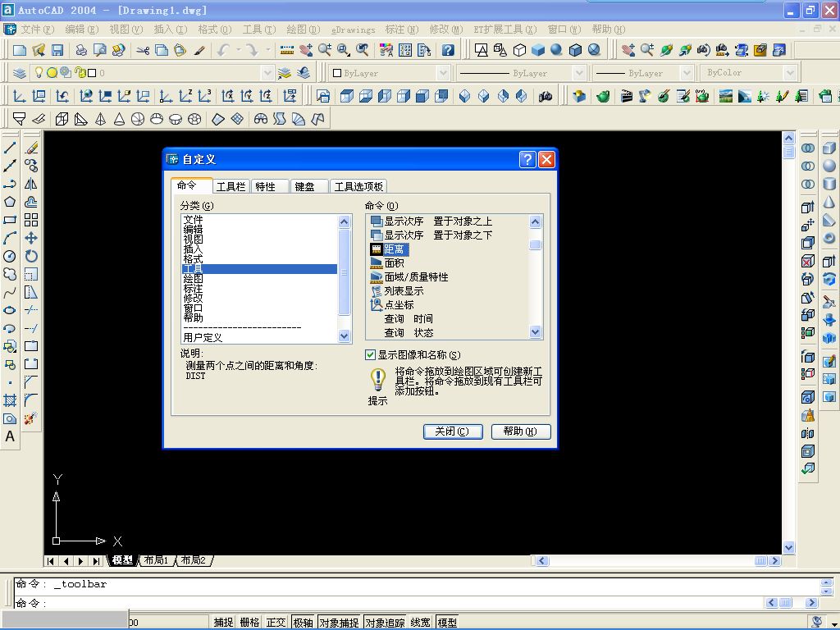Click the New drawing icon
This screenshot has width=840, height=630.
(x=20, y=50)
